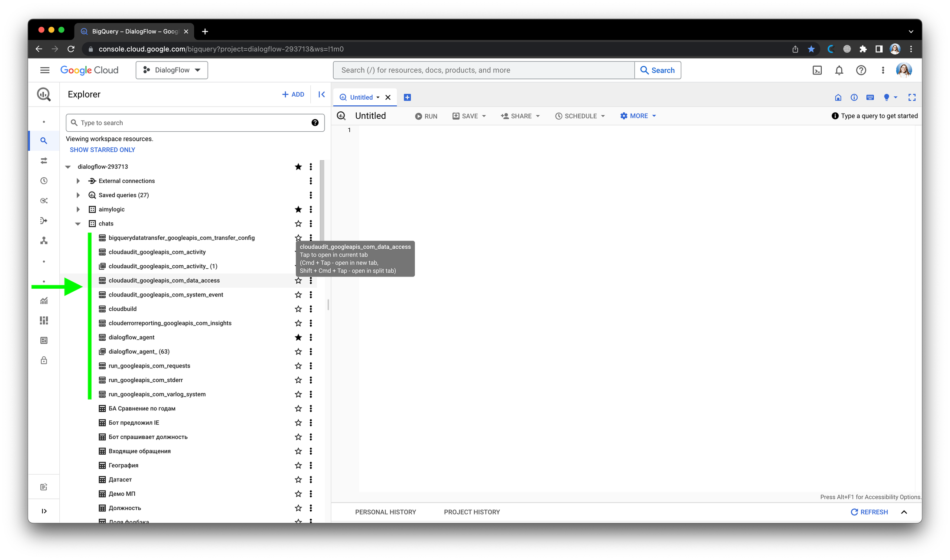Toggle full screen editor
Screen dimensions: 950x560
pos(912,98)
